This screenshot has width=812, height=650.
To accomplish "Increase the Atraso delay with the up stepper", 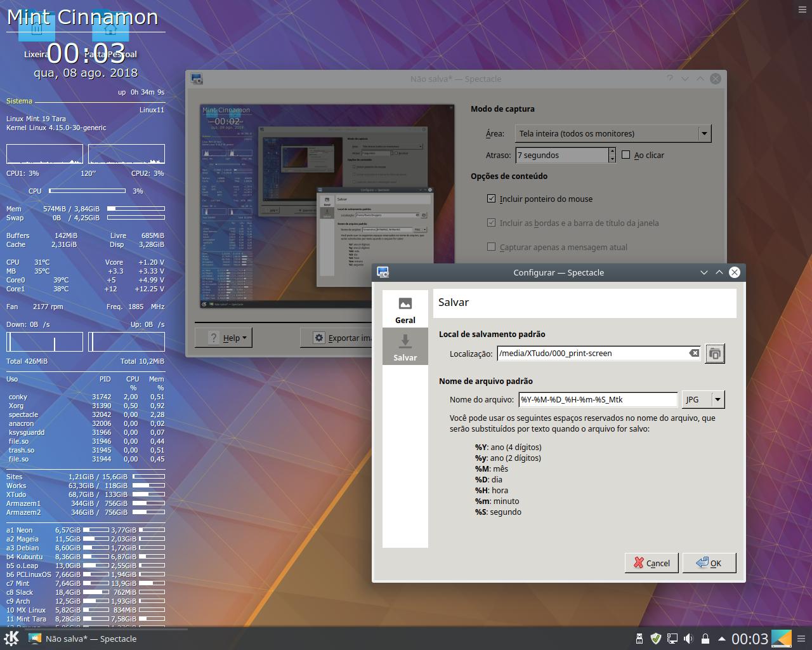I will click(612, 152).
